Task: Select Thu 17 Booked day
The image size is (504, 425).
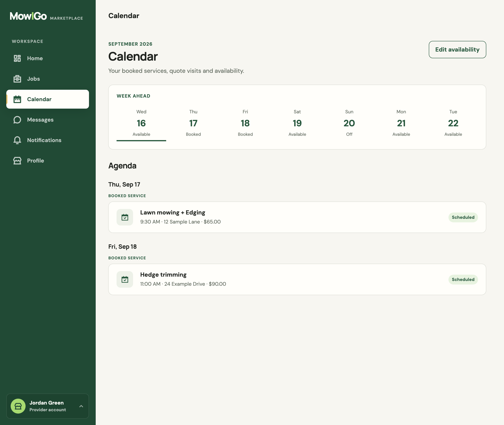Action: (x=193, y=123)
